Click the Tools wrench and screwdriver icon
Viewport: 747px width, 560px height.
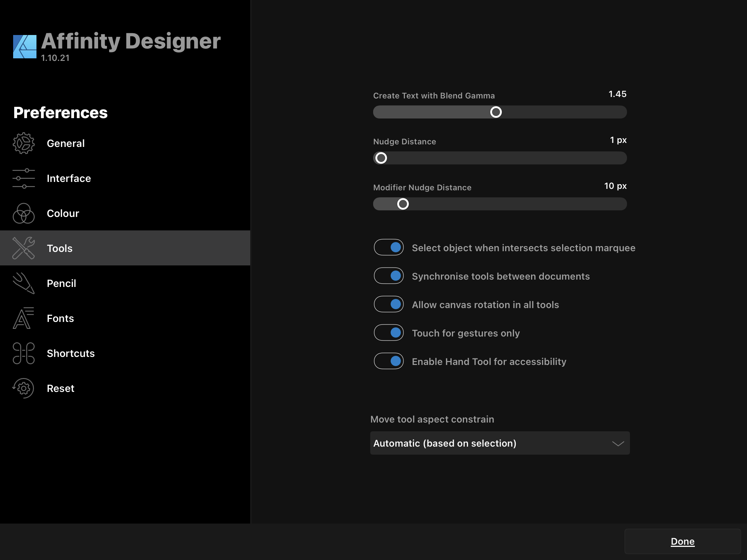point(24,248)
